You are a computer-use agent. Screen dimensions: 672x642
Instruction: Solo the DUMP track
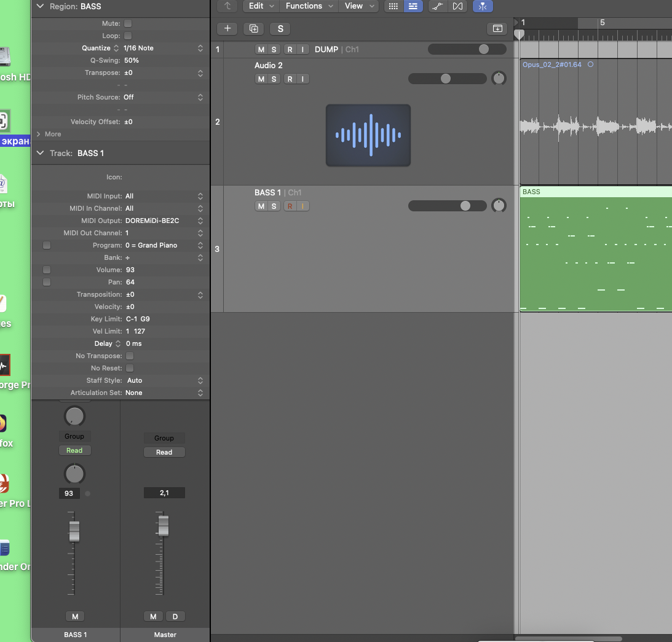click(274, 49)
